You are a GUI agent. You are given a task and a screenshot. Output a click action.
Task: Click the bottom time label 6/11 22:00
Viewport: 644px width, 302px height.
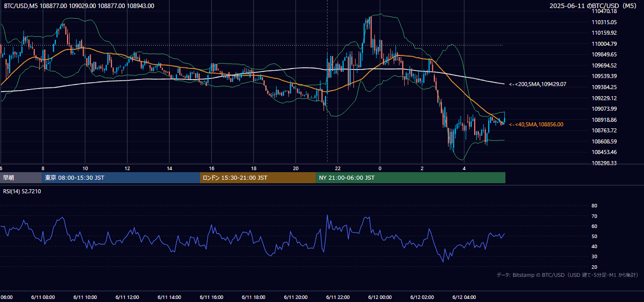point(338,297)
